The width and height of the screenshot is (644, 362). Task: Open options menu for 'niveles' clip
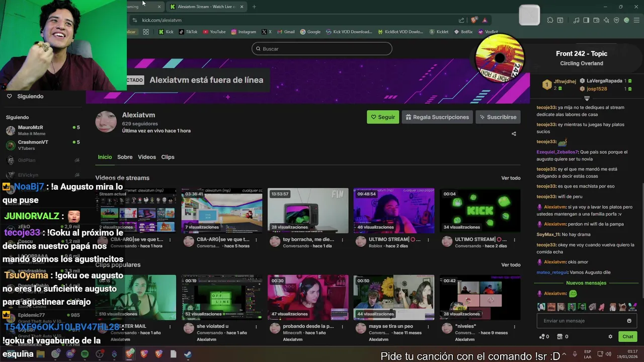(x=514, y=326)
